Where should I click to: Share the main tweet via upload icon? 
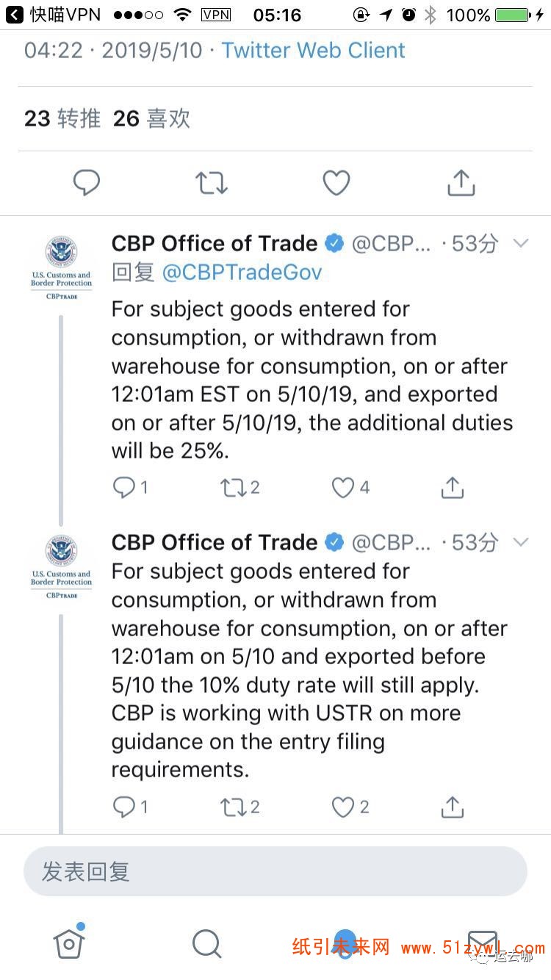461,183
